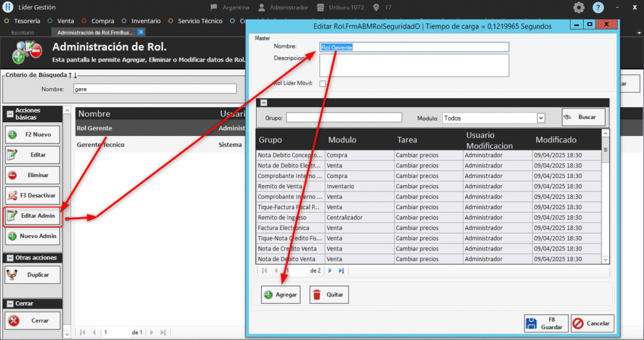Switch to the Escritorio tab
This screenshot has height=340, width=644.
[x=23, y=32]
